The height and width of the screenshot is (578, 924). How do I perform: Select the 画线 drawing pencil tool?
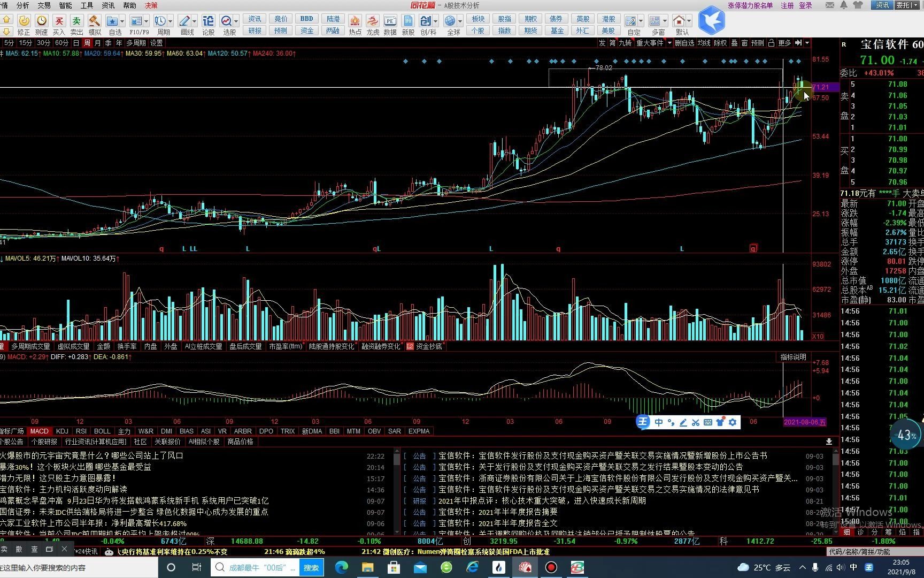tap(184, 21)
